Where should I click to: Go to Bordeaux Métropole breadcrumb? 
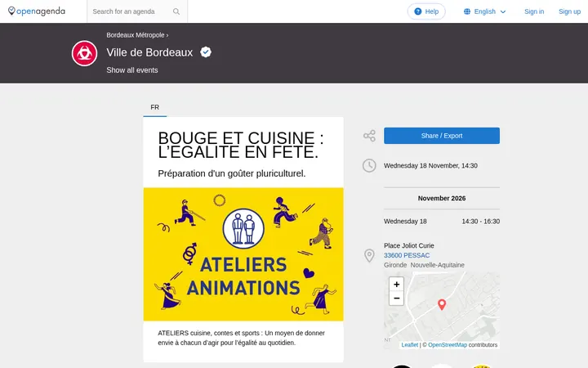(136, 35)
